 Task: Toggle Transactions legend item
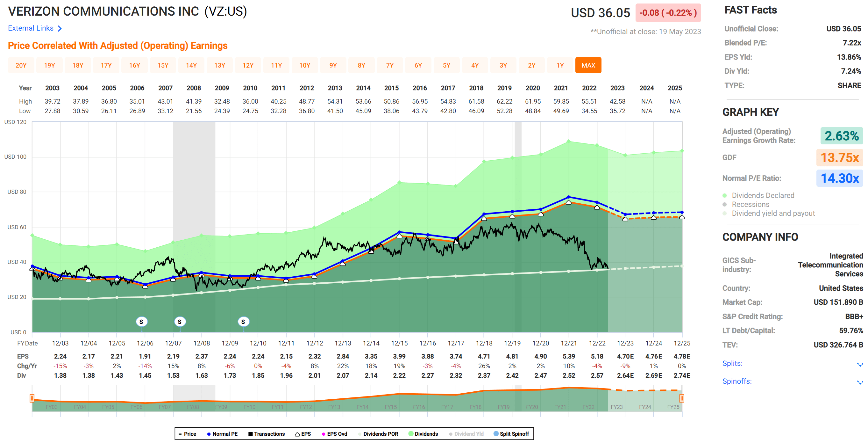(x=266, y=434)
